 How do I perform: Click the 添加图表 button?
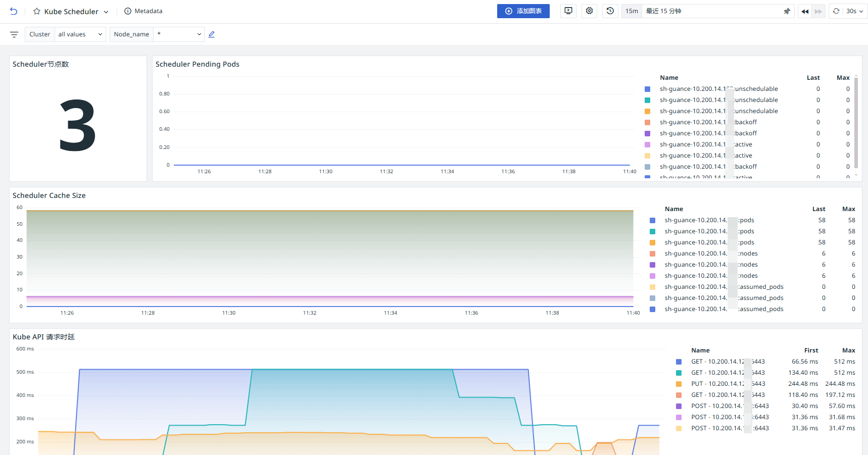coord(523,11)
